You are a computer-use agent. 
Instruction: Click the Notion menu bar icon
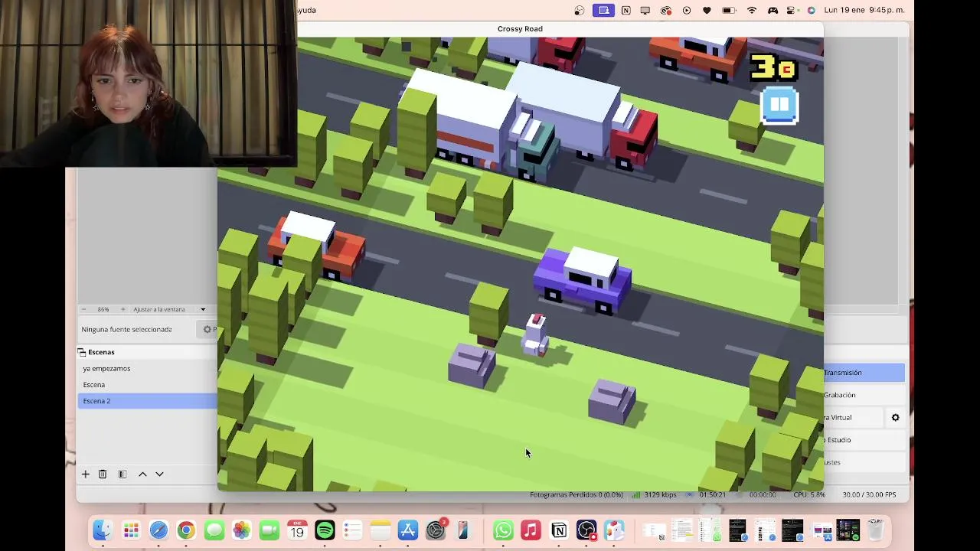(x=626, y=10)
